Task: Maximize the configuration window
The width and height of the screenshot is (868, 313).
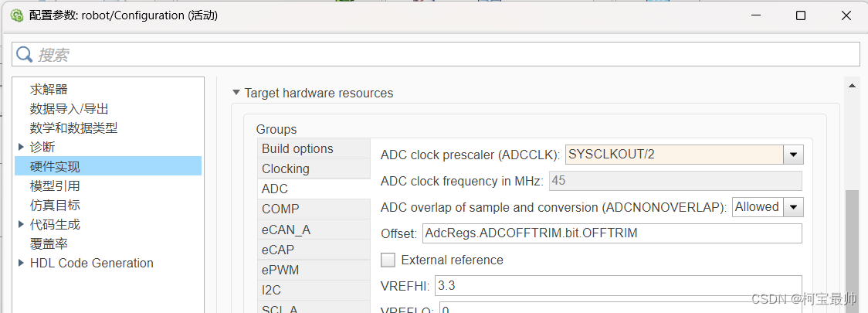Action: tap(801, 15)
